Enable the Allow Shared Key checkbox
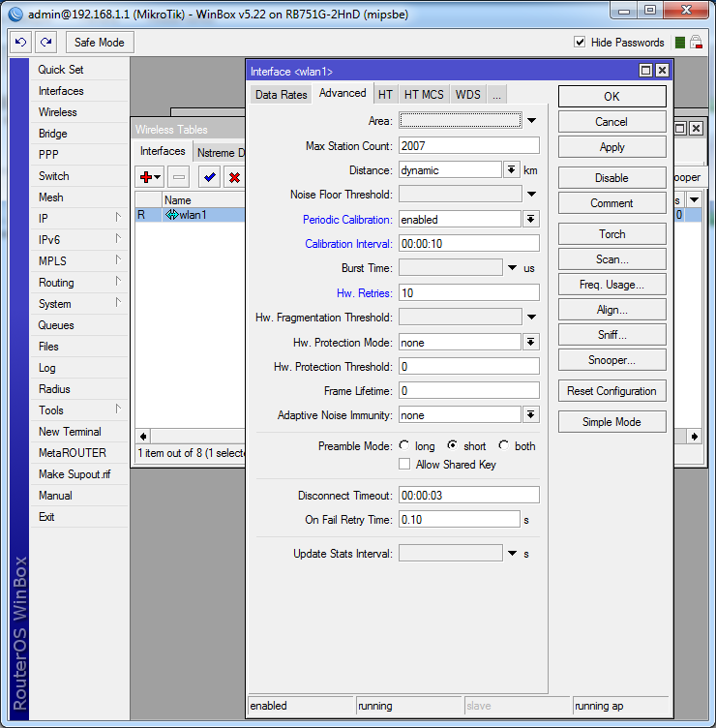Viewport: 716px width, 728px height. click(x=404, y=465)
